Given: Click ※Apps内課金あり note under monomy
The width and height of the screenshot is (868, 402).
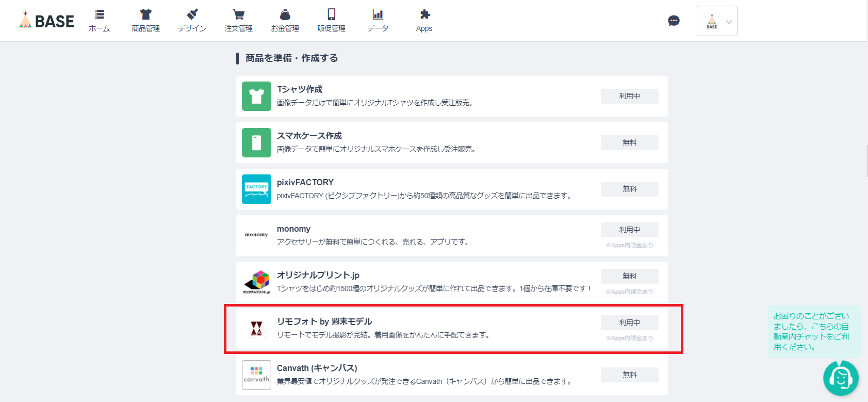Looking at the screenshot, I should point(630,245).
